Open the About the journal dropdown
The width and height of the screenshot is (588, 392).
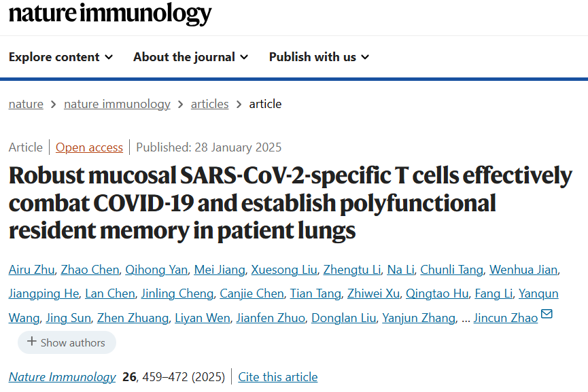[190, 57]
